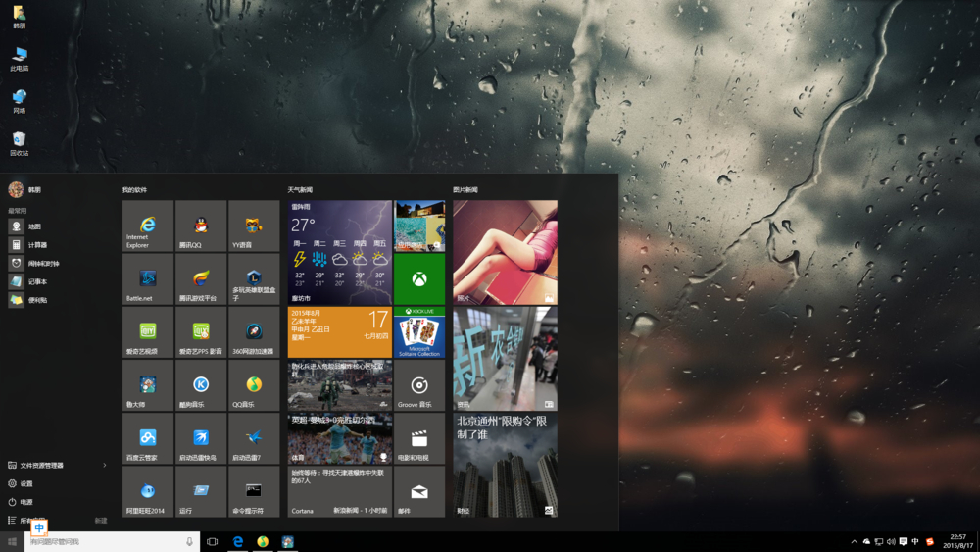Launch the 360网游加速器 tile
Image resolution: width=980 pixels, height=552 pixels.
click(x=254, y=332)
